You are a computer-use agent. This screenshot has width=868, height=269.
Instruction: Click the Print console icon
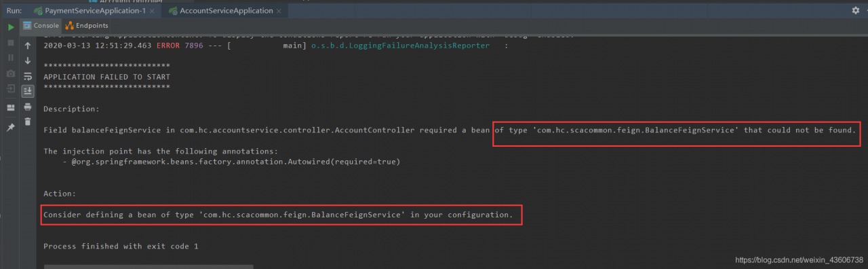tap(28, 107)
